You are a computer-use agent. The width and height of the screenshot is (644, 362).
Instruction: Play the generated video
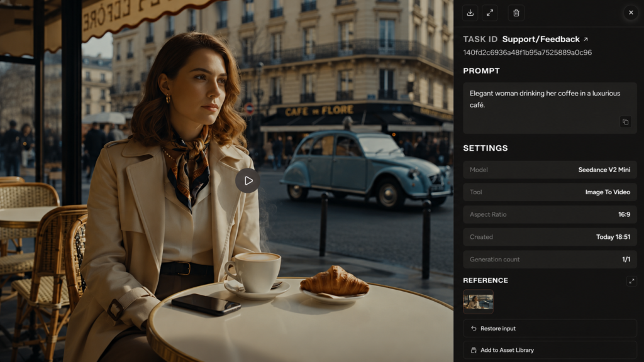(248, 180)
